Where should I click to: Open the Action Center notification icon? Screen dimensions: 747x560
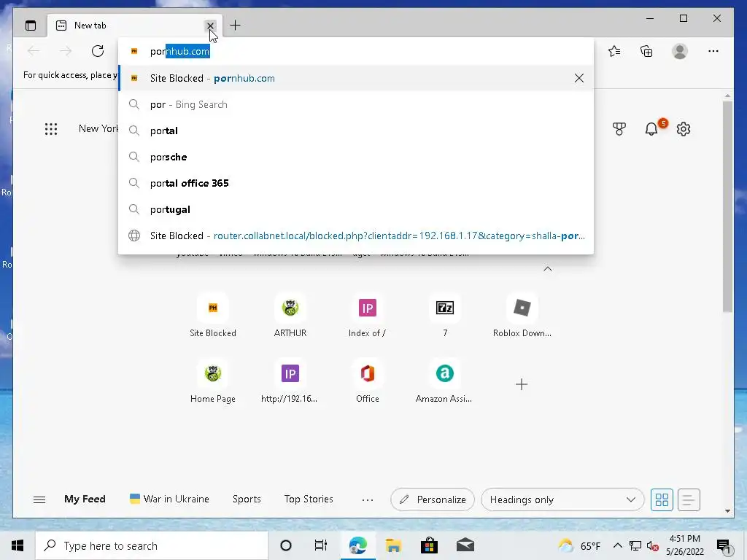[x=724, y=545]
